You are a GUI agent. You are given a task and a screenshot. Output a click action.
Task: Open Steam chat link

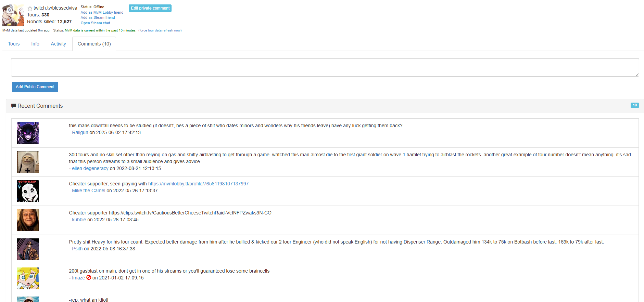[x=96, y=23]
